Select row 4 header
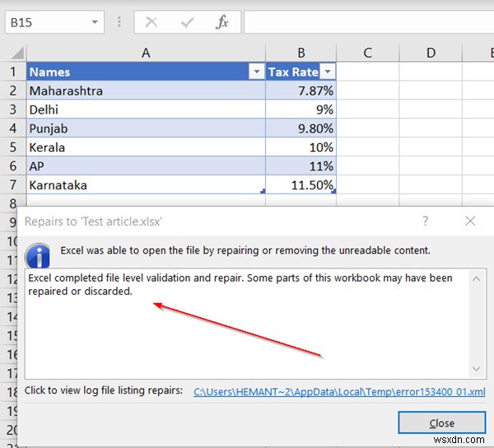The image size is (494, 448). tap(13, 128)
